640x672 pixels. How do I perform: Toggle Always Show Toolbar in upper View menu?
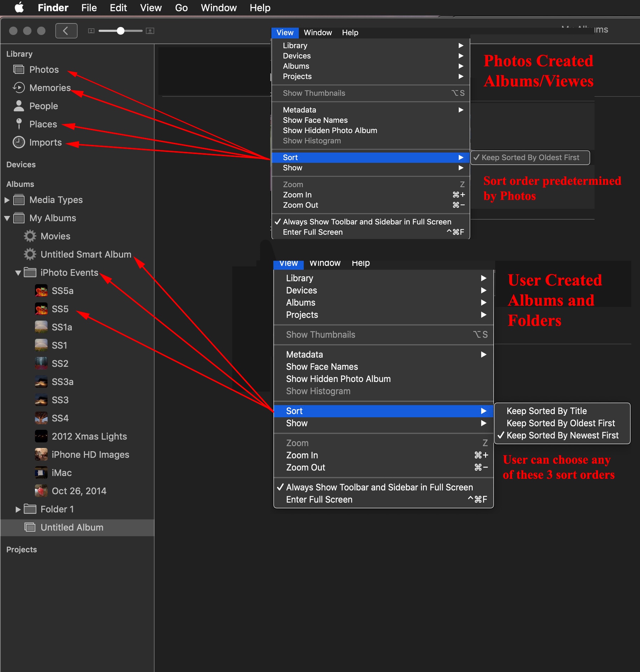(371, 222)
